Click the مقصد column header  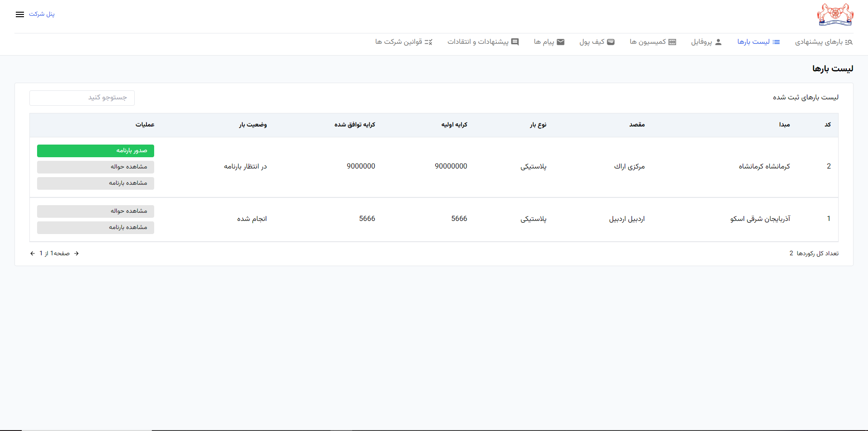[637, 125]
